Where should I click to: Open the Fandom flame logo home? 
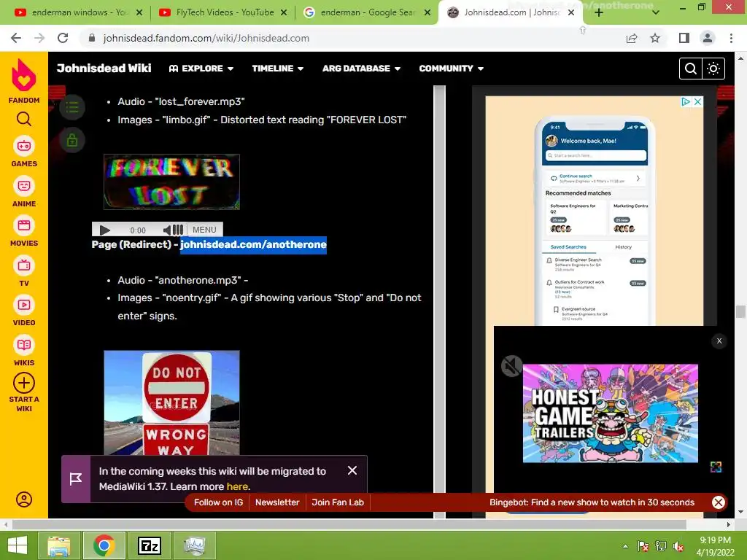24,76
